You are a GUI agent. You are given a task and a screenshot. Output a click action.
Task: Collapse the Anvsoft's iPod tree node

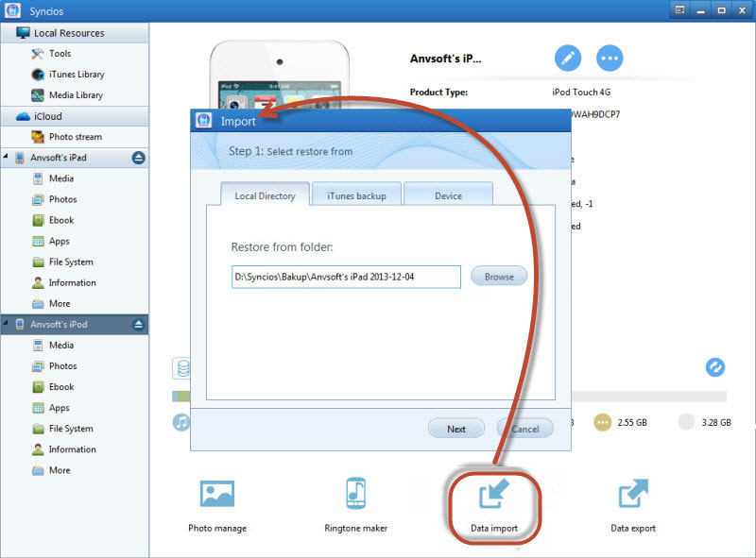click(6, 323)
